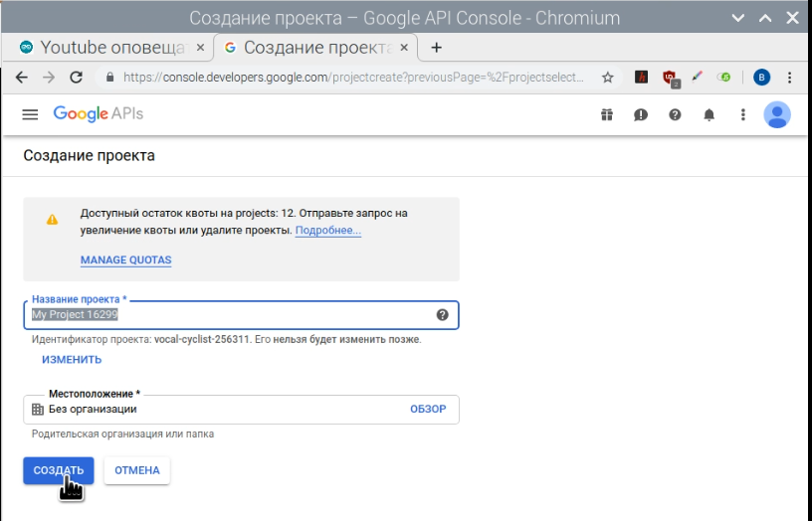Open the Подробнее... link

(328, 231)
